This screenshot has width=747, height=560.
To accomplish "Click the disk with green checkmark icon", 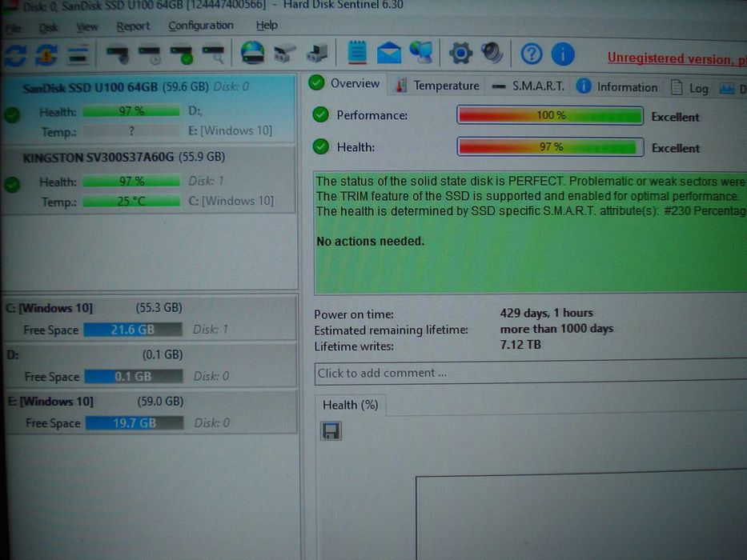I will click(x=182, y=54).
